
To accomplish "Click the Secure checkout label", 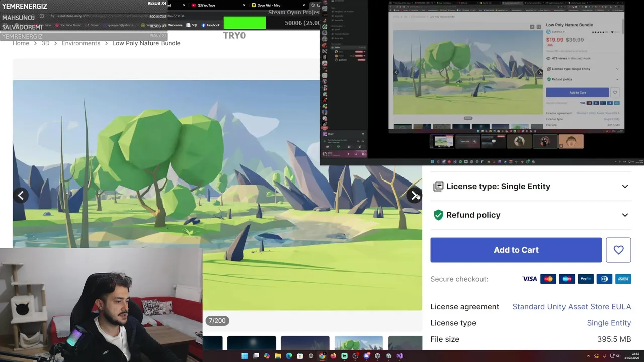I will point(459,279).
